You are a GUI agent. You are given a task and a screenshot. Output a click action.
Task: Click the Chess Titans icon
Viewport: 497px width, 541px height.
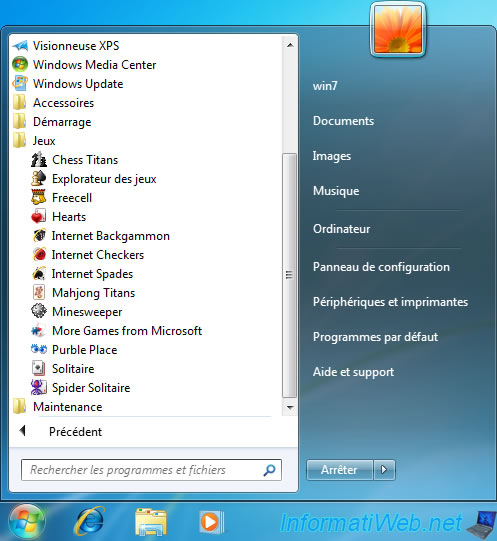click(x=39, y=160)
